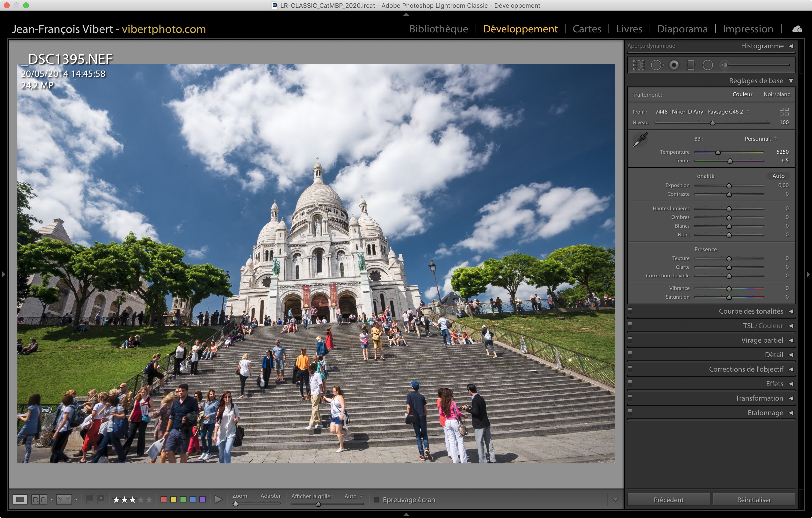
Task: Expand the Détail panel
Action: coord(774,354)
